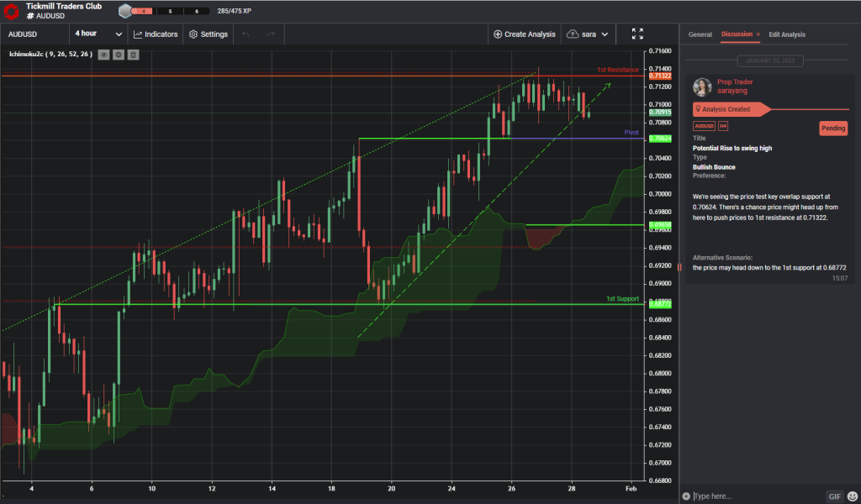
Task: Click the attachment plus icon beside chat input
Action: pyautogui.click(x=686, y=496)
